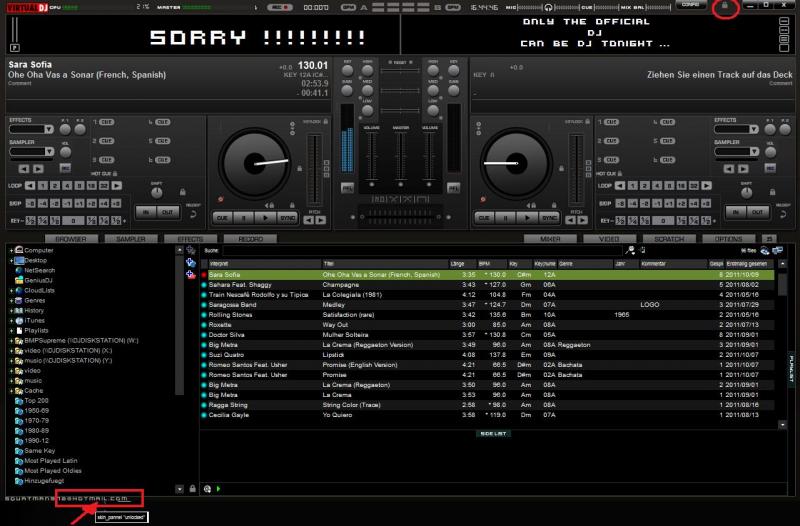Switch to the SCRATCH tab

point(668,239)
